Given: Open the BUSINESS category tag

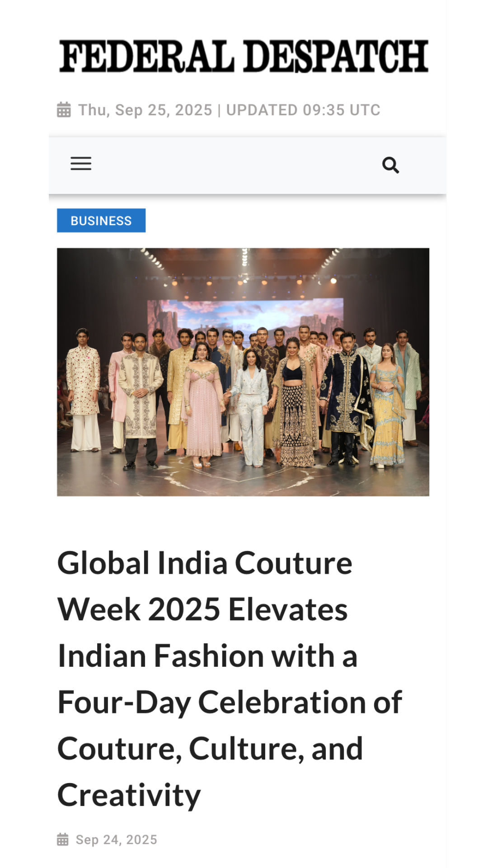Looking at the screenshot, I should click(x=101, y=221).
